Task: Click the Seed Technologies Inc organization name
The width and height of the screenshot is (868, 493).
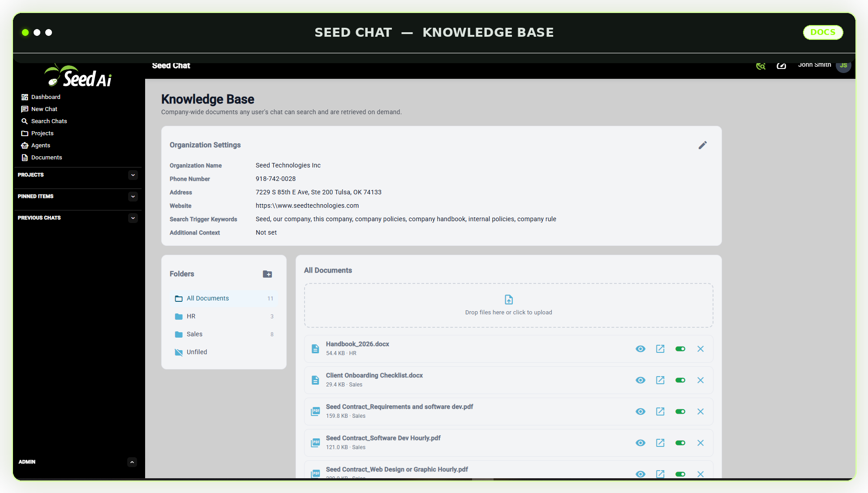Action: pos(288,165)
